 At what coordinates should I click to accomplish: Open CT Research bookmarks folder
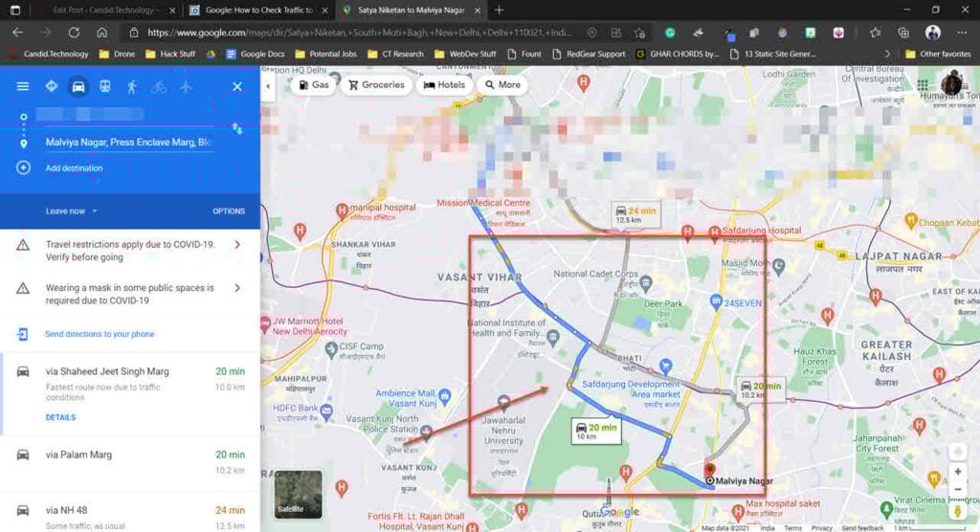click(395, 55)
